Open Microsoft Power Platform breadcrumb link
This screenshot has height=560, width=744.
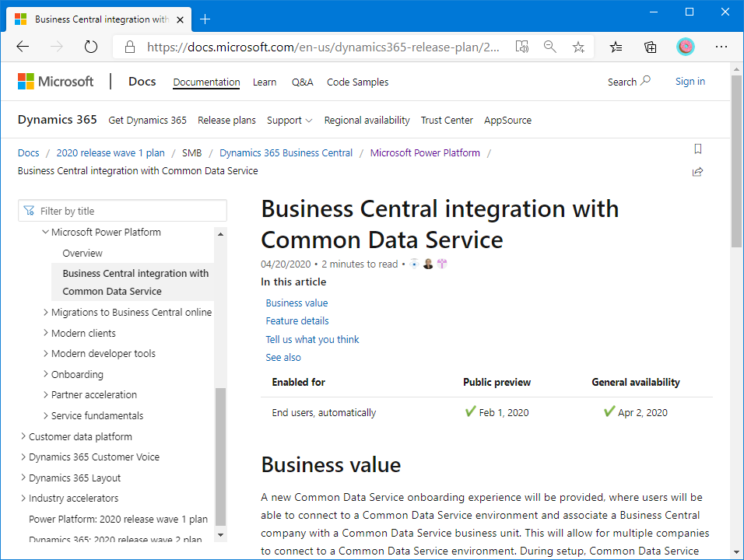coord(425,152)
